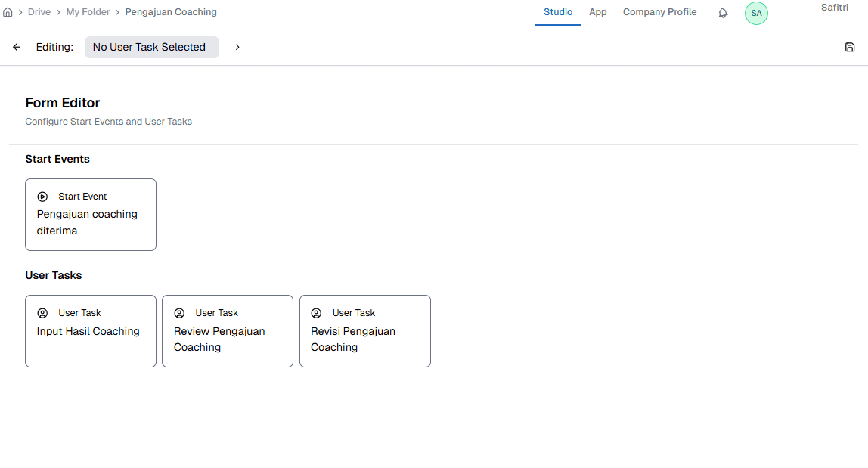868x468 pixels.
Task: Switch to the Studio tab
Action: 558,12
